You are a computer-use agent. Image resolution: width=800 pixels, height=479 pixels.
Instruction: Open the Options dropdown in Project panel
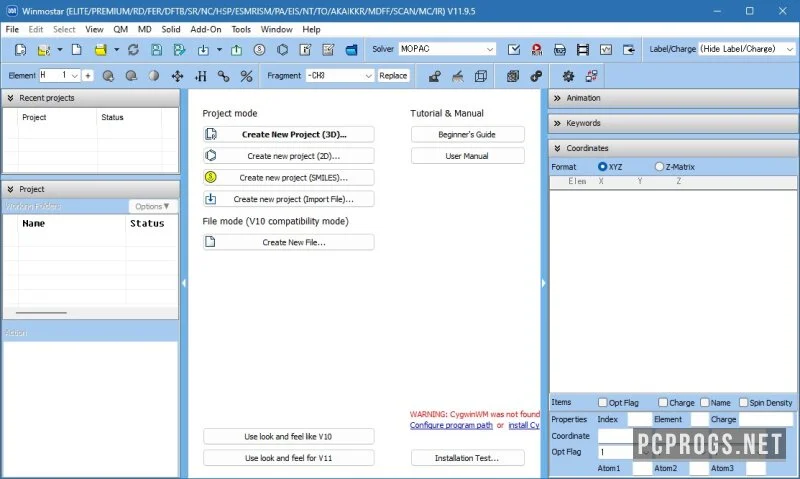152,206
